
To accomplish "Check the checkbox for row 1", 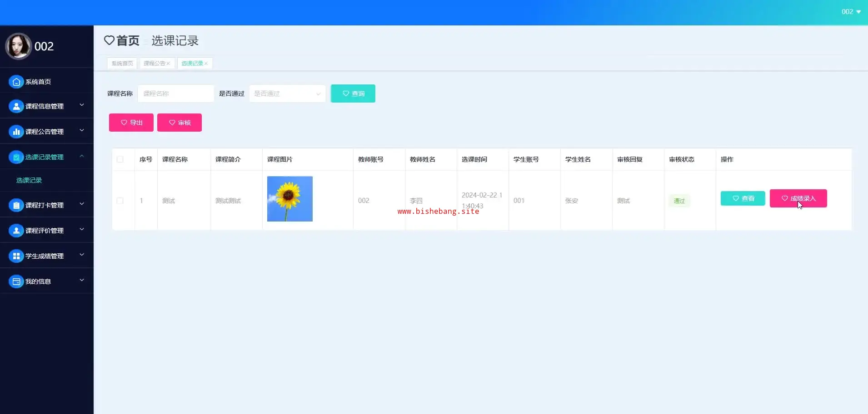I will tap(120, 201).
